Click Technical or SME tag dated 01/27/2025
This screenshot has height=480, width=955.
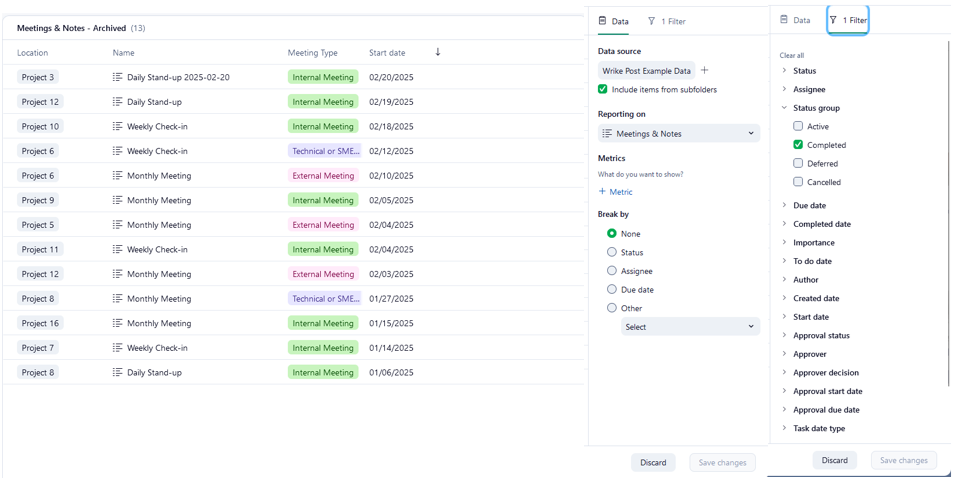click(x=325, y=298)
